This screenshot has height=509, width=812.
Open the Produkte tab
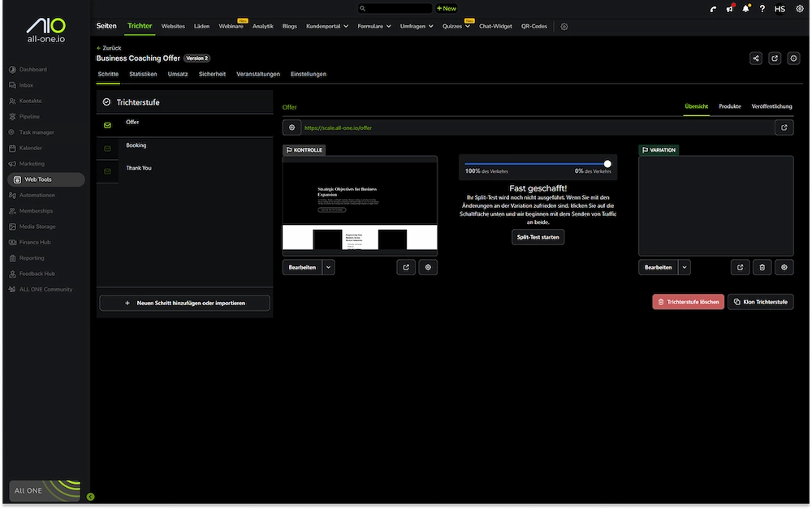pyautogui.click(x=730, y=106)
